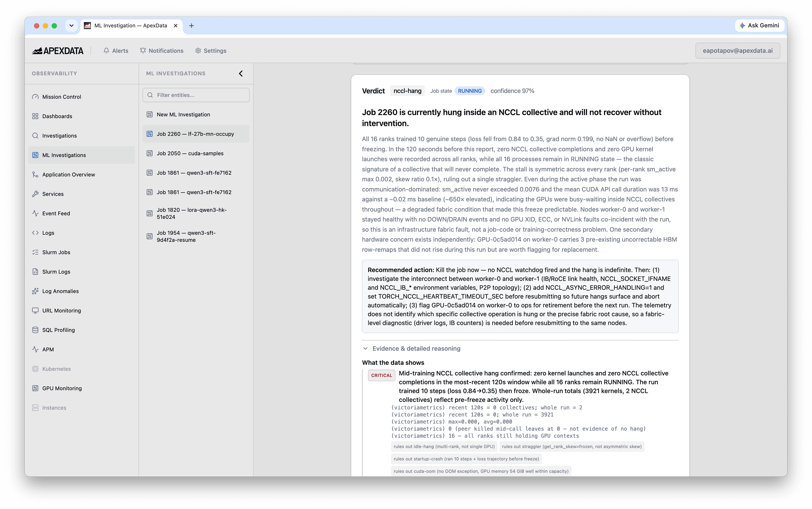812x509 pixels.
Task: Click the GPU Monitoring icon
Action: tap(35, 388)
